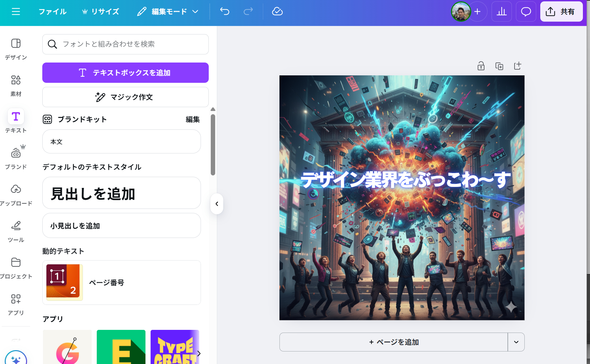590x364 pixels.
Task: Collapse the side panel with the chevron
Action: [x=217, y=204]
